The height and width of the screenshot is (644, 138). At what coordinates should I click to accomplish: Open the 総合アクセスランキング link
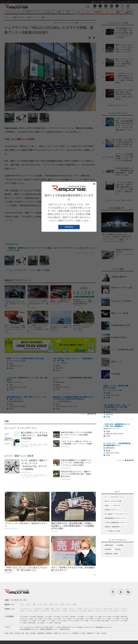pyautogui.click(x=118, y=106)
